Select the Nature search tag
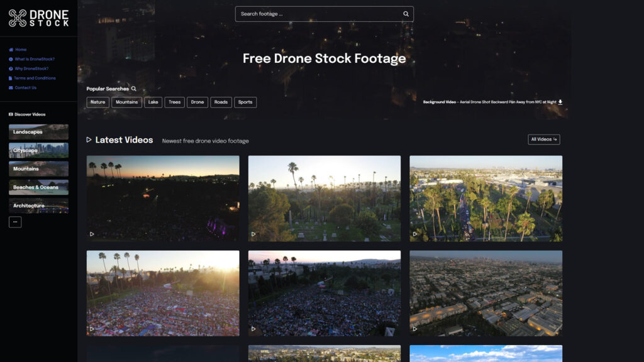 click(97, 102)
